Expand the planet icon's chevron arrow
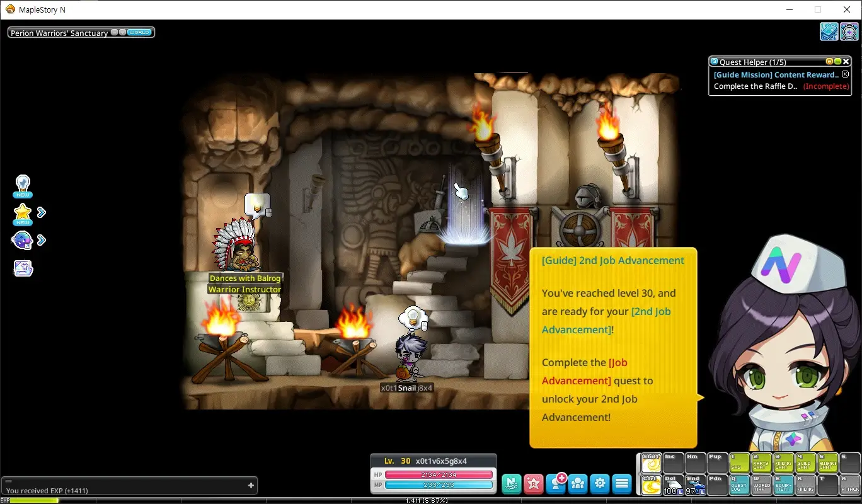 coord(42,239)
